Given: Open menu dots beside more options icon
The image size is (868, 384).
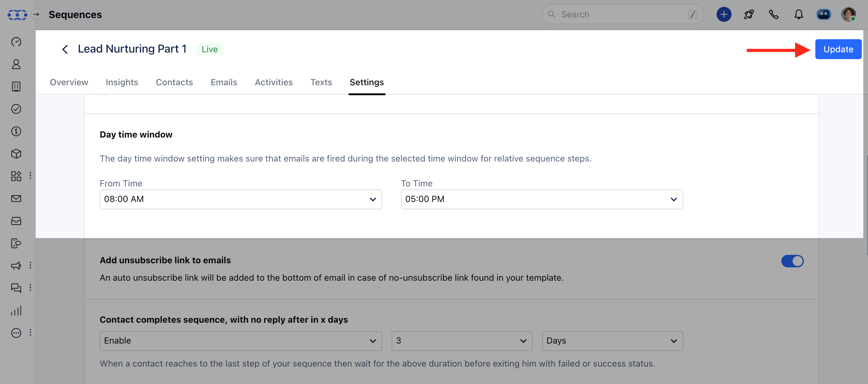Looking at the screenshot, I should click(30, 333).
